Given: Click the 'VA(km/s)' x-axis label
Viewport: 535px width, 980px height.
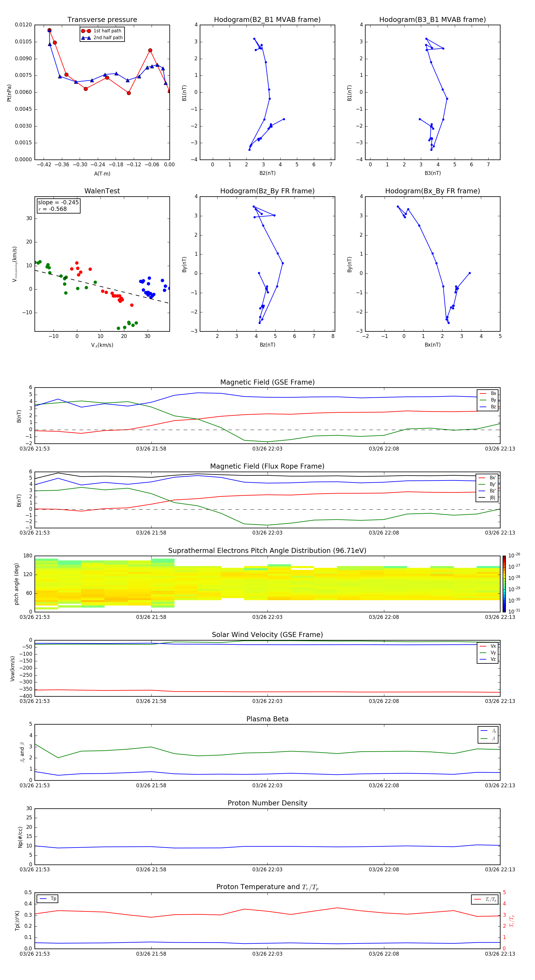Looking at the screenshot, I should point(102,345).
